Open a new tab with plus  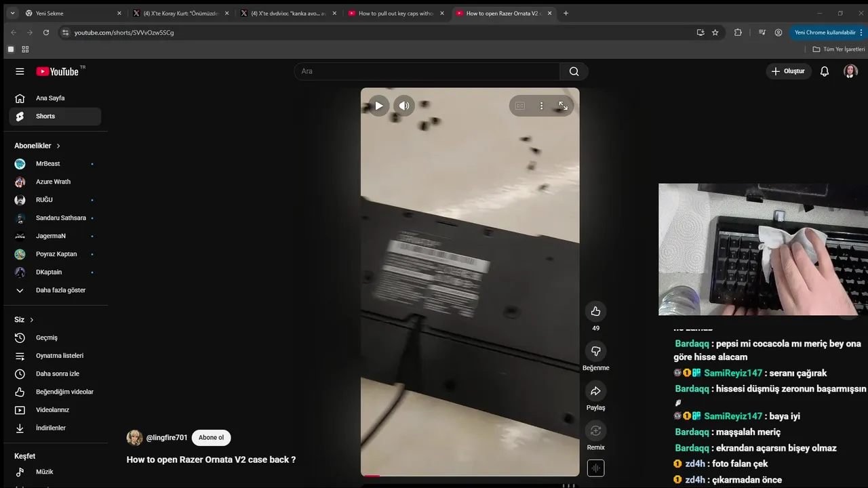566,13
